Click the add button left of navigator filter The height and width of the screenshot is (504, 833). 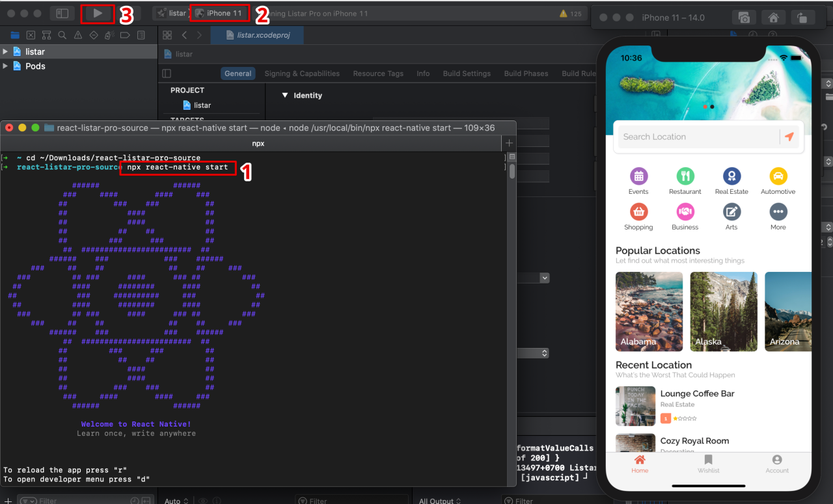(8, 501)
